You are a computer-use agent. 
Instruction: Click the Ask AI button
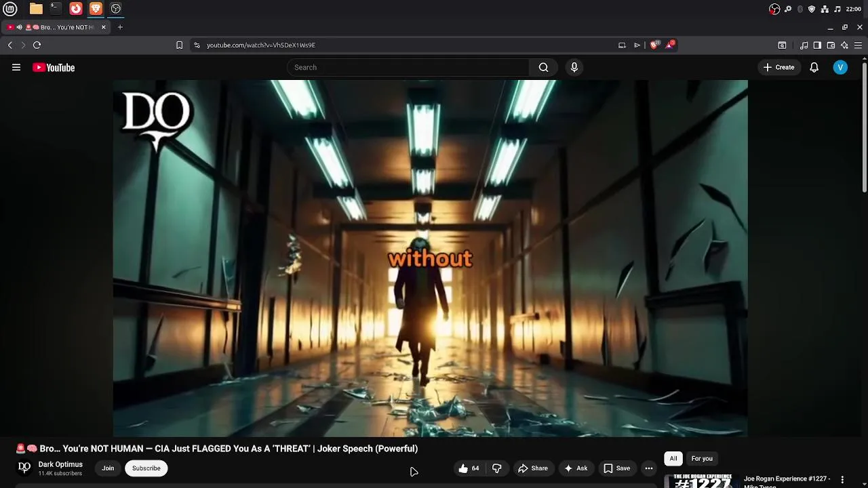[x=576, y=468]
